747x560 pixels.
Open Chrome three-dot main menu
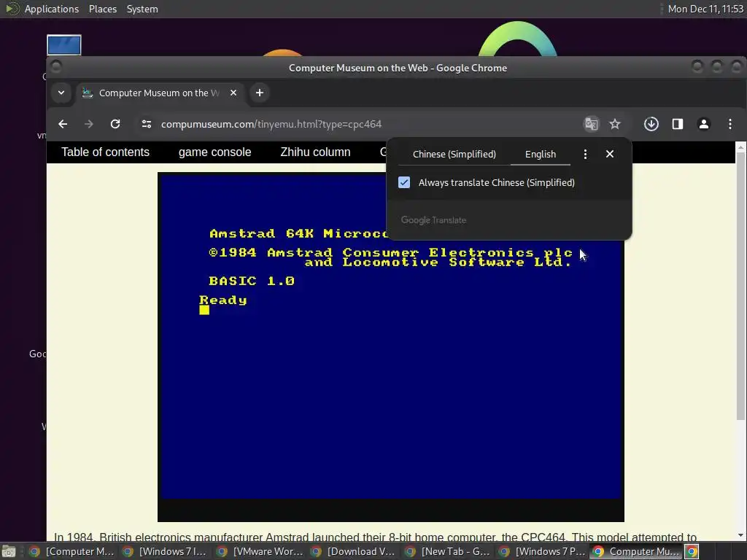pos(729,124)
